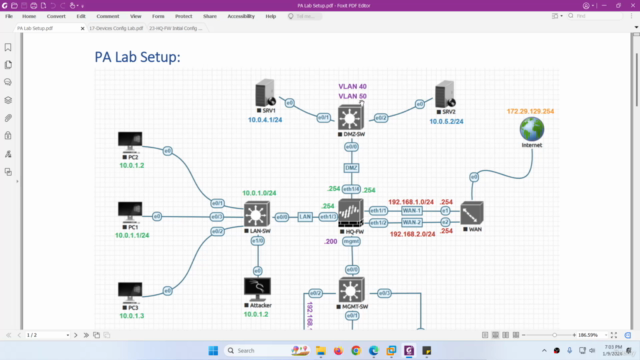Switch to 23-HQ-FW Initial Config tab
Viewport: 640px width, 360px height.
click(176, 28)
